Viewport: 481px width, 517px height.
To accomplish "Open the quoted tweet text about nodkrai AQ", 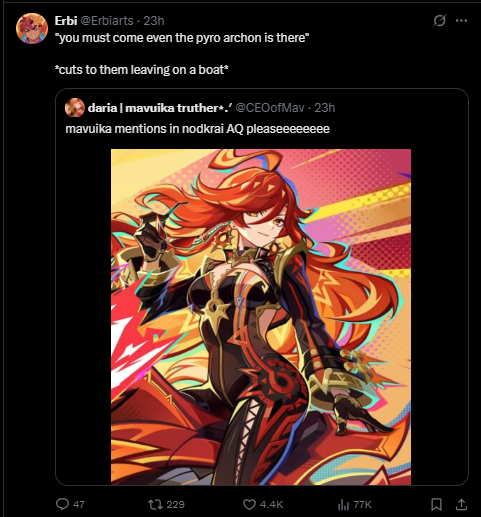I will (x=197, y=129).
